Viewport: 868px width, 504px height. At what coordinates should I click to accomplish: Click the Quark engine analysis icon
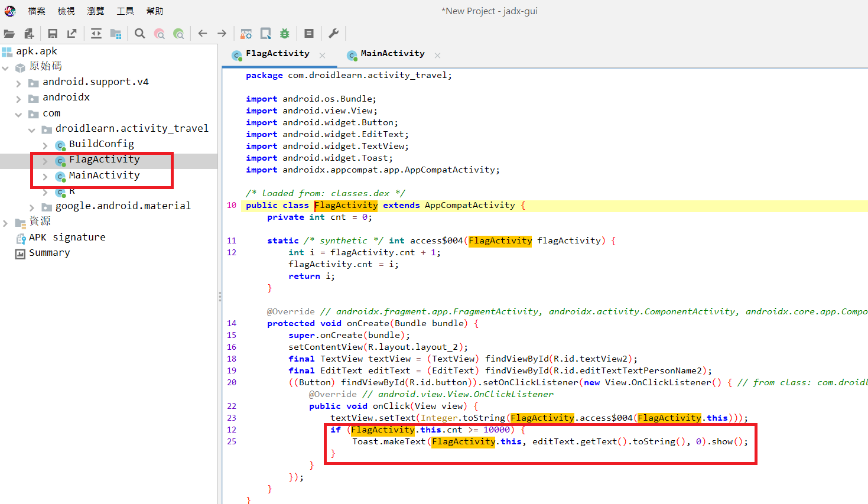tap(266, 34)
